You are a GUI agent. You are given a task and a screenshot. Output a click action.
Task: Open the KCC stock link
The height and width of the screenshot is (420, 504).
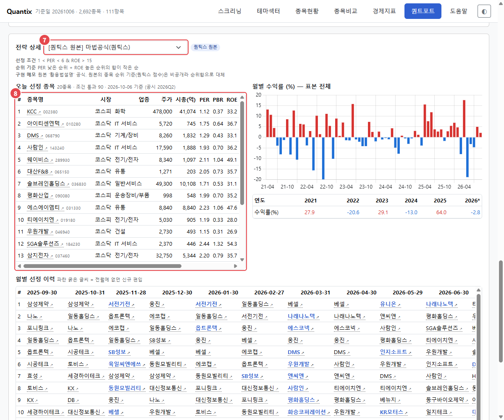point(34,112)
